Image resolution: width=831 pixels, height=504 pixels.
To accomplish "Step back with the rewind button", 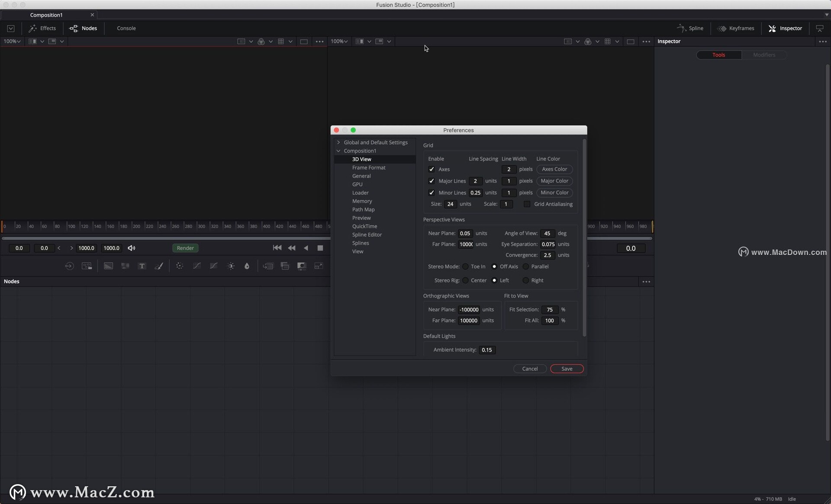I will [292, 248].
